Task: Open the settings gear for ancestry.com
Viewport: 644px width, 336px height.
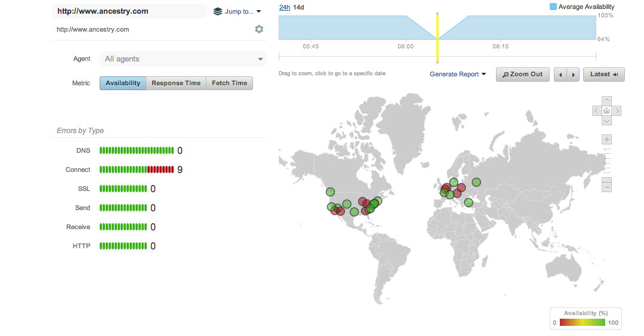Action: [259, 29]
